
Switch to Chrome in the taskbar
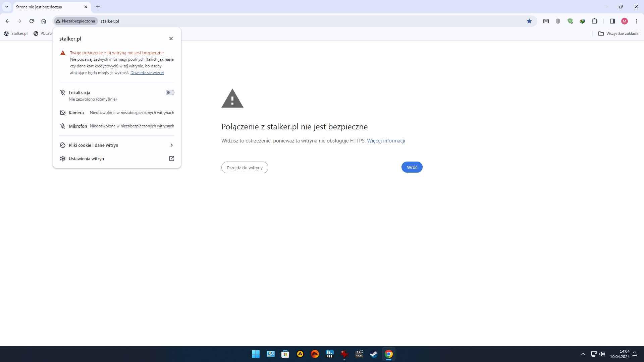coord(389,354)
